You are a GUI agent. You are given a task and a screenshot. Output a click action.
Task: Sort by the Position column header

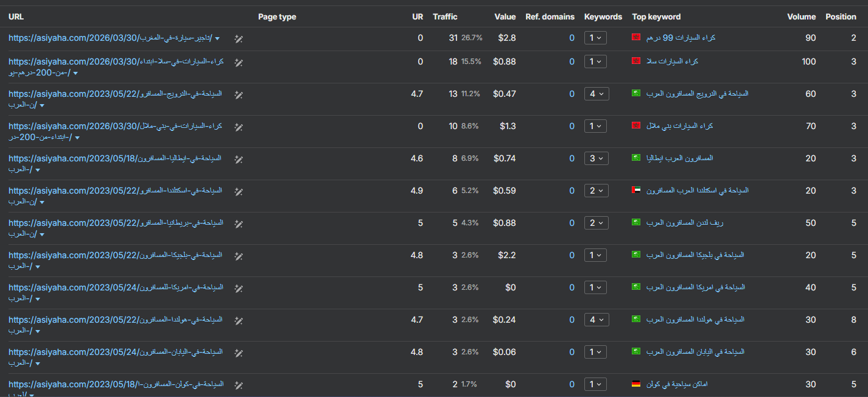pos(841,17)
